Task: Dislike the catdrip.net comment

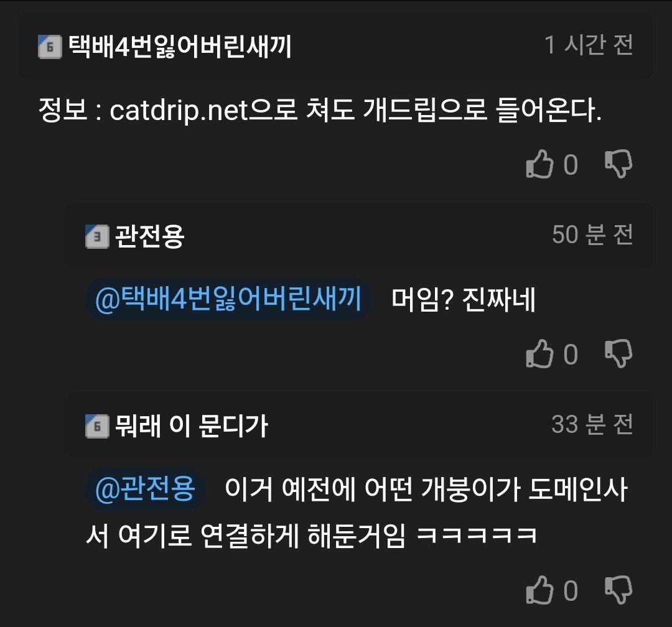Action: [x=618, y=164]
